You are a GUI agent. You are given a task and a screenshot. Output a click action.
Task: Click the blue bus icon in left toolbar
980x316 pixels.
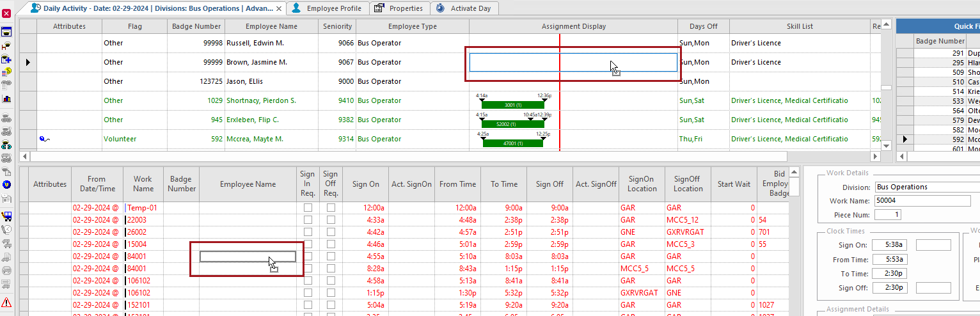(x=6, y=216)
